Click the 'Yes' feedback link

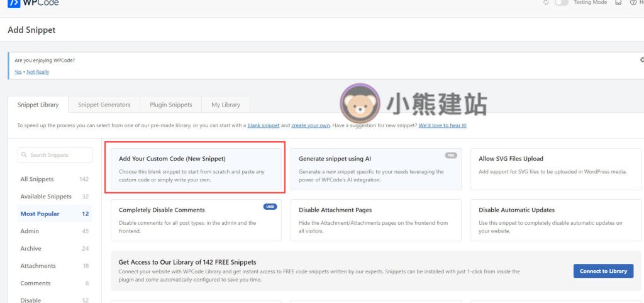tap(18, 72)
